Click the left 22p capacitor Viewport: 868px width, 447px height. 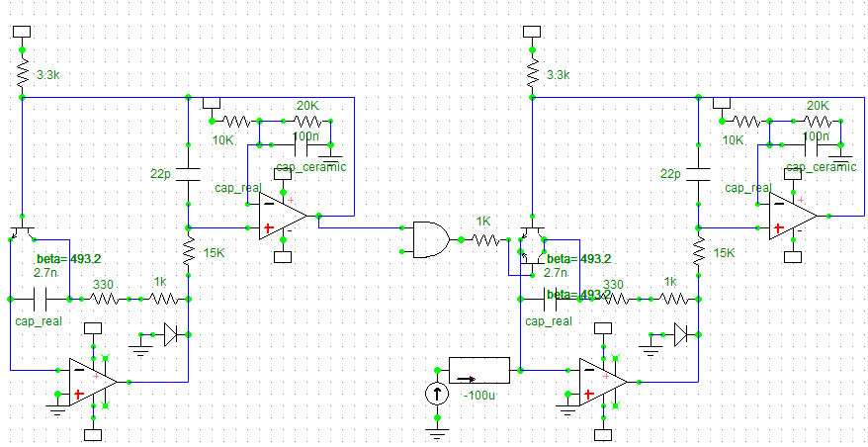pos(187,173)
